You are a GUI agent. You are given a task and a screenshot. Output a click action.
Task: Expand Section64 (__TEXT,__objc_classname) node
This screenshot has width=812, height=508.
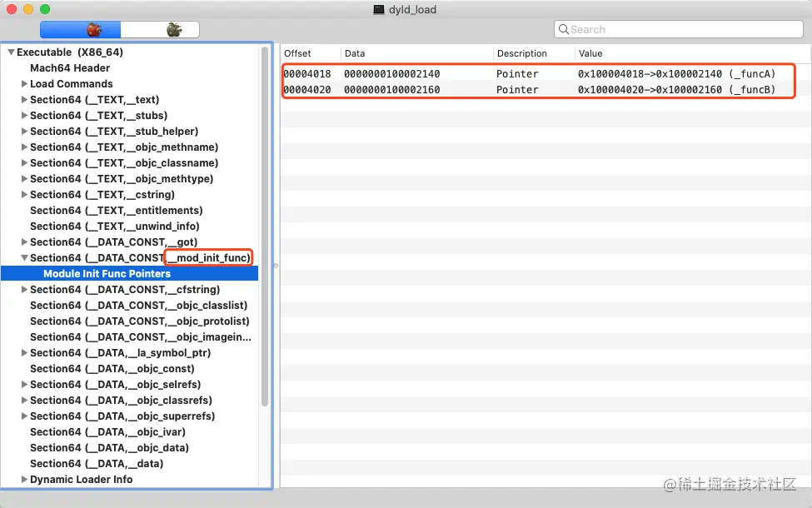pos(24,162)
